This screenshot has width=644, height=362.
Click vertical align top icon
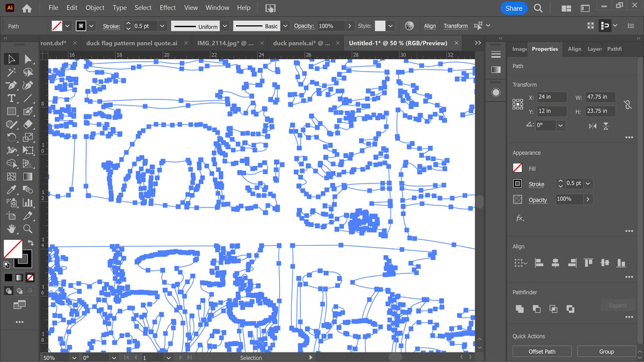(x=588, y=263)
